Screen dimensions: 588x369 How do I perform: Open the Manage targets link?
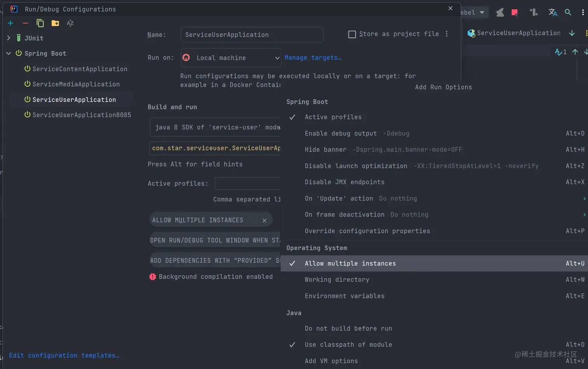(313, 58)
